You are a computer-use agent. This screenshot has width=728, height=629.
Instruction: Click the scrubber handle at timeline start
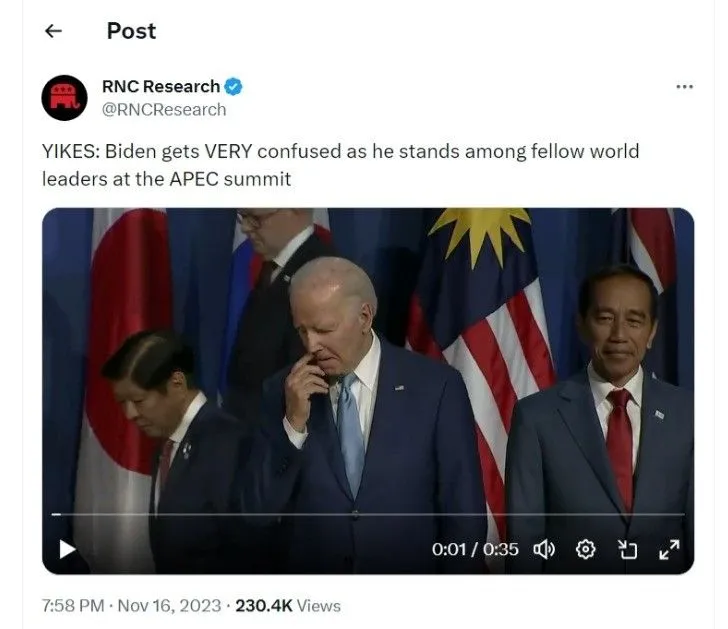click(x=56, y=514)
